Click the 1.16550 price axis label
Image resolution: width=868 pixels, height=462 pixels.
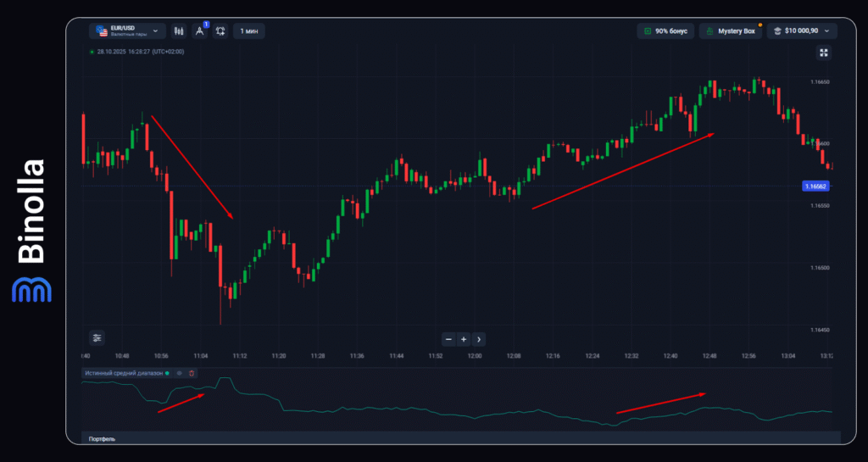pos(820,205)
